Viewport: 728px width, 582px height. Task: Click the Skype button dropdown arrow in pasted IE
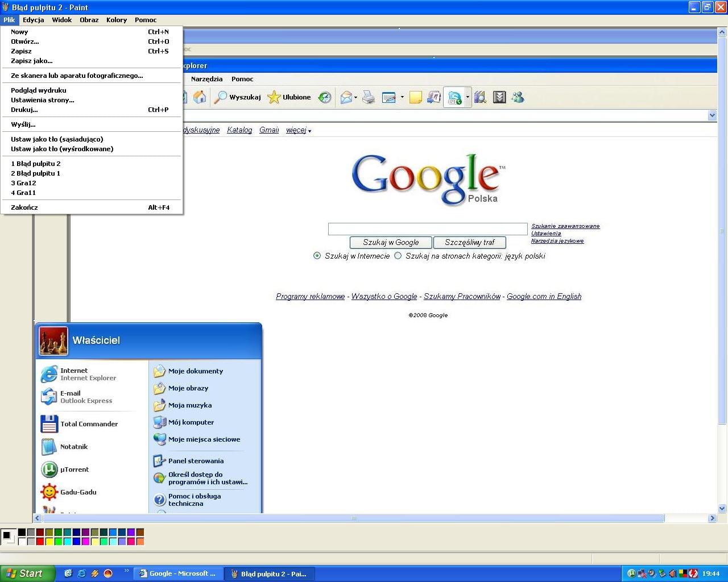point(468,97)
